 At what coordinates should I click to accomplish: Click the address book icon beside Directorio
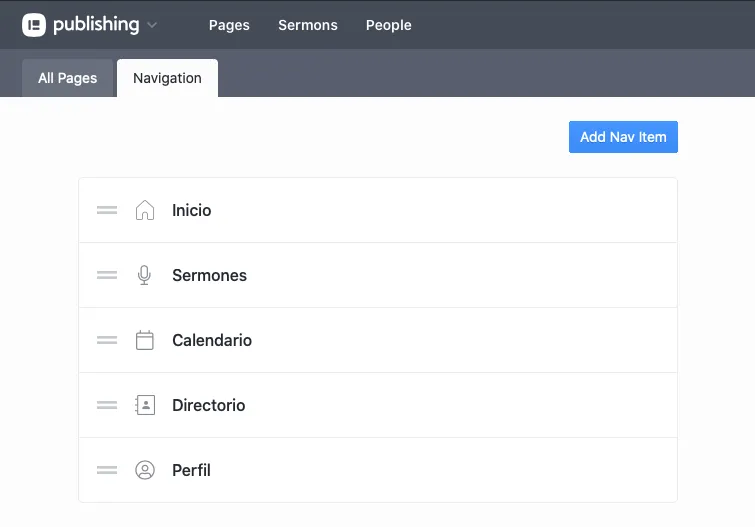[x=145, y=405]
